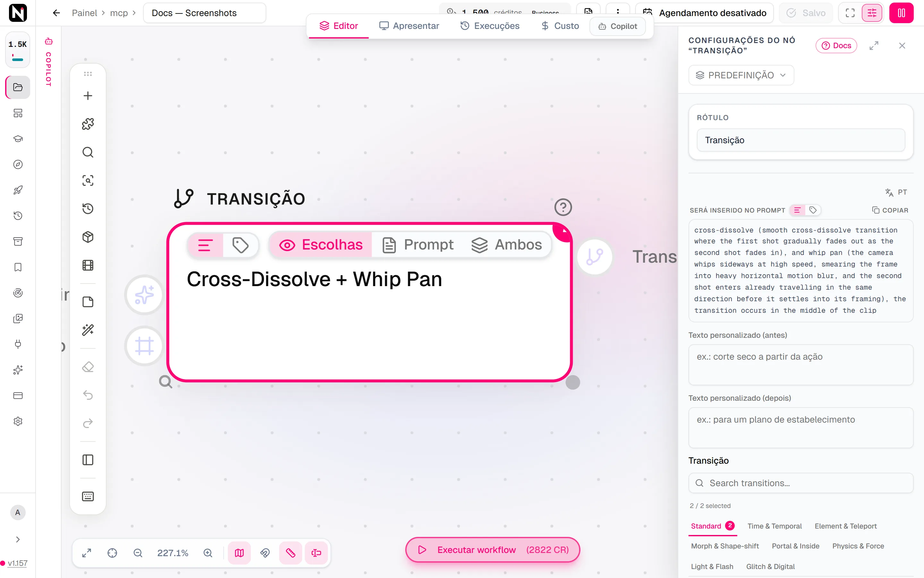Toggle text format beside Será inserido no prompt
The image size is (924, 578).
click(x=797, y=210)
